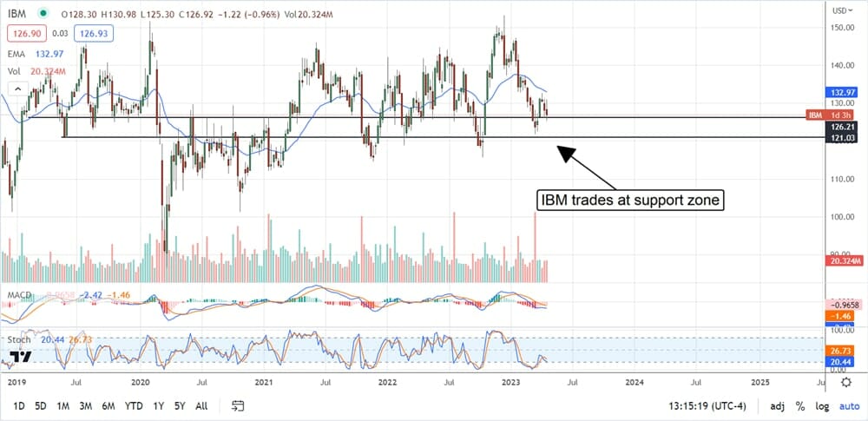The width and height of the screenshot is (868, 421).
Task: Collapse the indicator legend with chevron
Action: pyautogui.click(x=16, y=88)
